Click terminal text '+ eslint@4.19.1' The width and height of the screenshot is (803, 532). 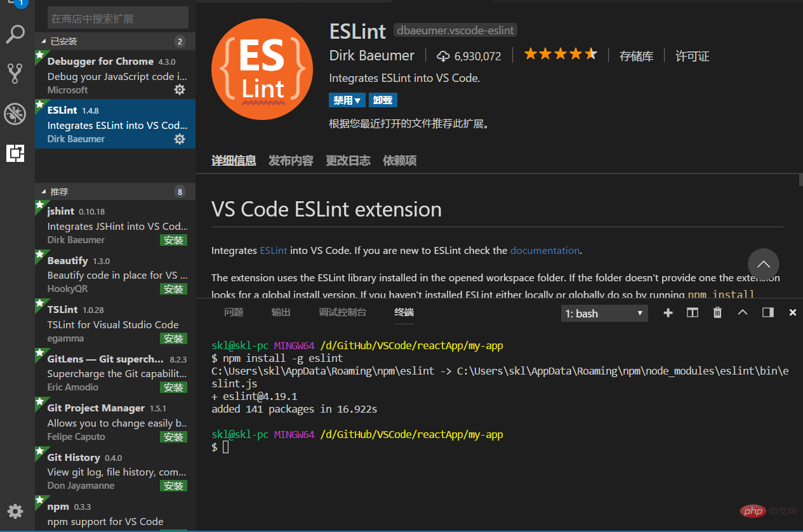[255, 396]
